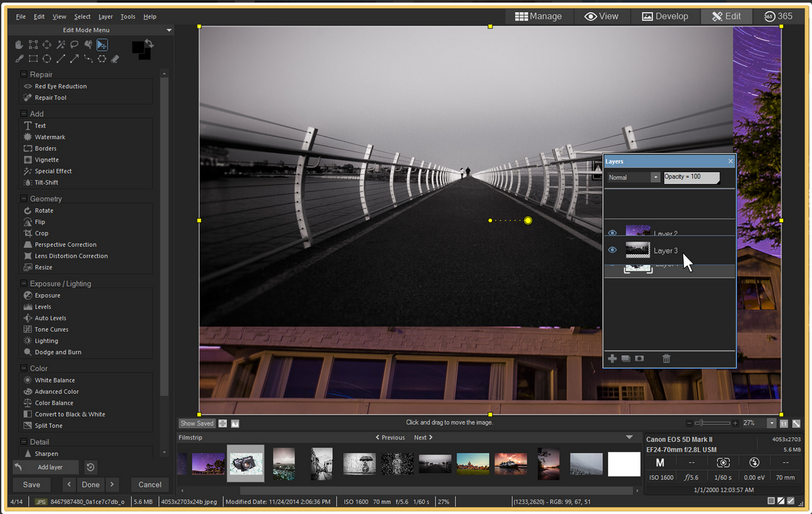Toggle visibility of Layer 2
This screenshot has height=514, width=812.
(x=612, y=233)
